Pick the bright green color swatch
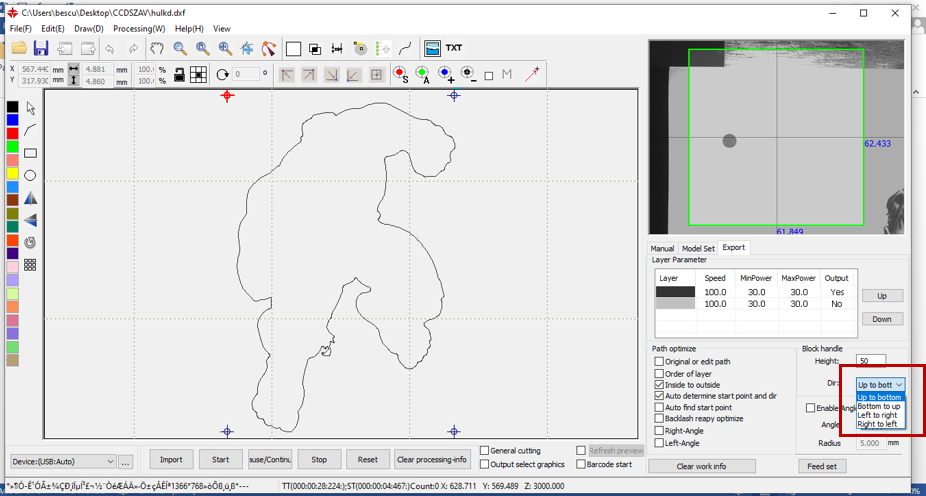Viewport: 926px width, 496px height. pyautogui.click(x=12, y=146)
